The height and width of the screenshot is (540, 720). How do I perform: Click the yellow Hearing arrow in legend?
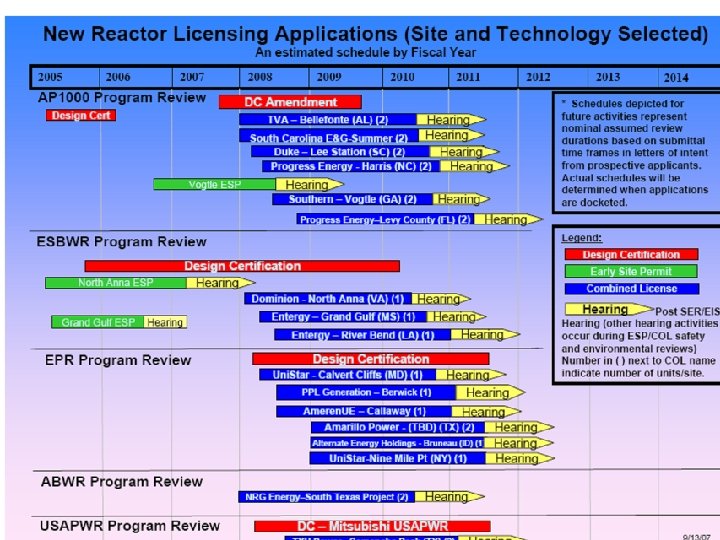point(609,309)
